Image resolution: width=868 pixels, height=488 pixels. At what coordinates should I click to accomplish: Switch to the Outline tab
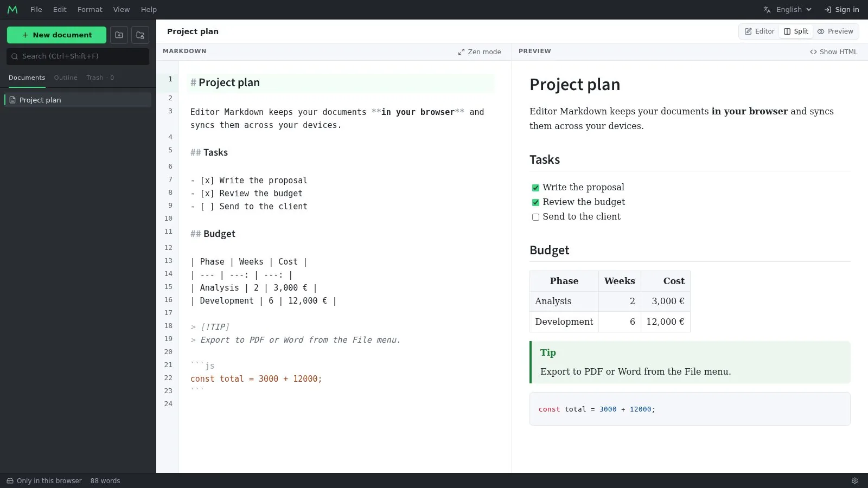click(x=66, y=78)
